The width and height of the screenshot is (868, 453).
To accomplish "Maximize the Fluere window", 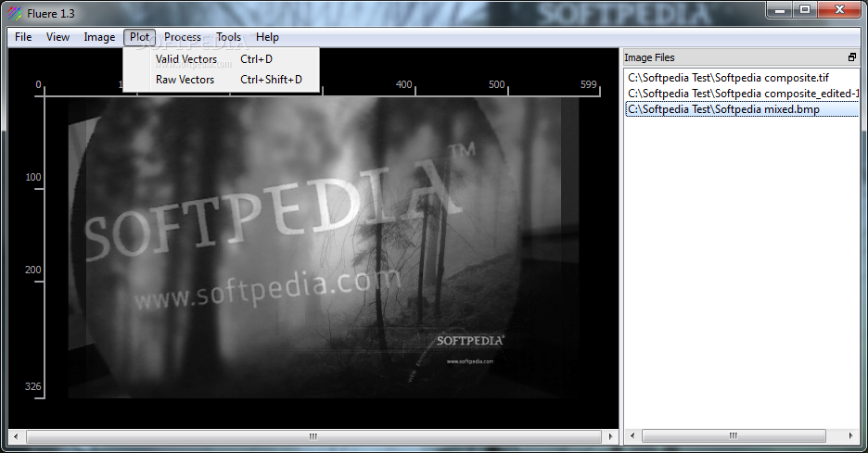I will [805, 10].
